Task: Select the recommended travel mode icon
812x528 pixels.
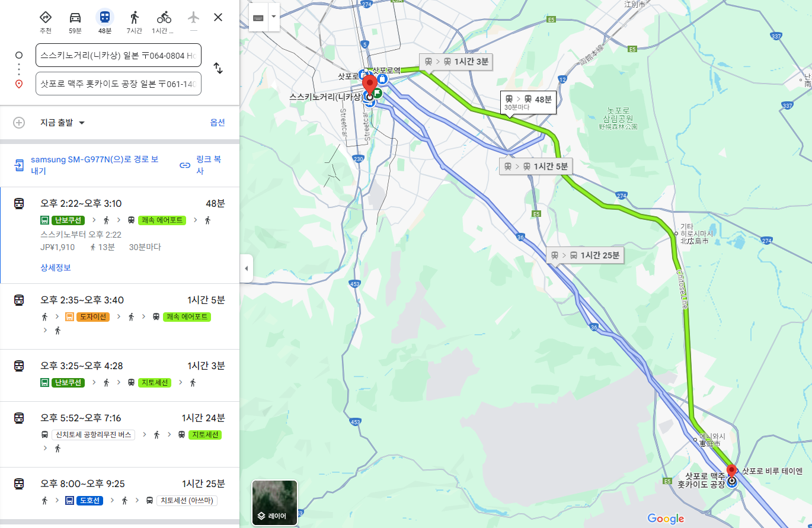Action: [x=46, y=17]
